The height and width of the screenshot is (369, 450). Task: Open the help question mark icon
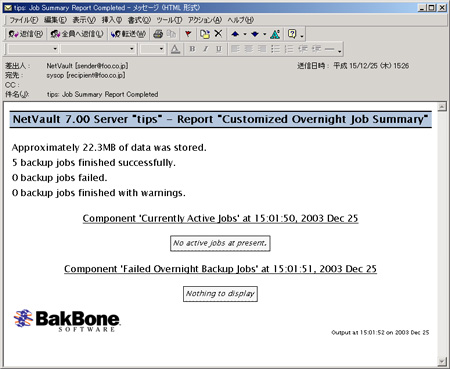tap(292, 34)
